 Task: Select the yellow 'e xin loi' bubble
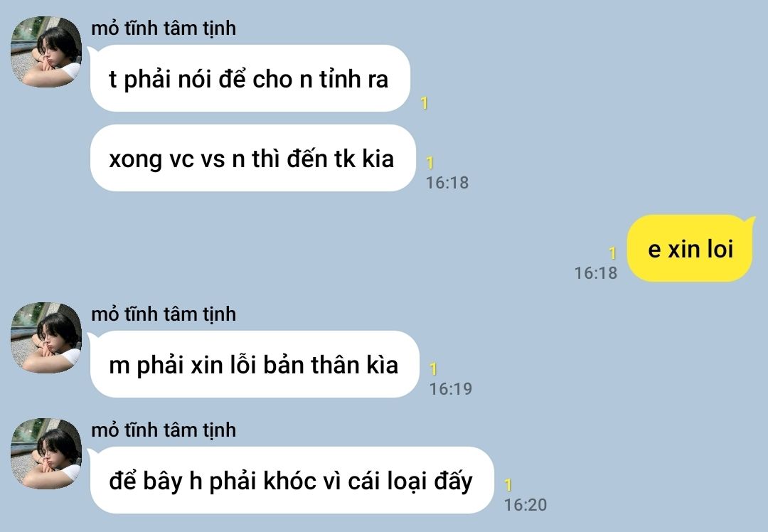pos(690,248)
